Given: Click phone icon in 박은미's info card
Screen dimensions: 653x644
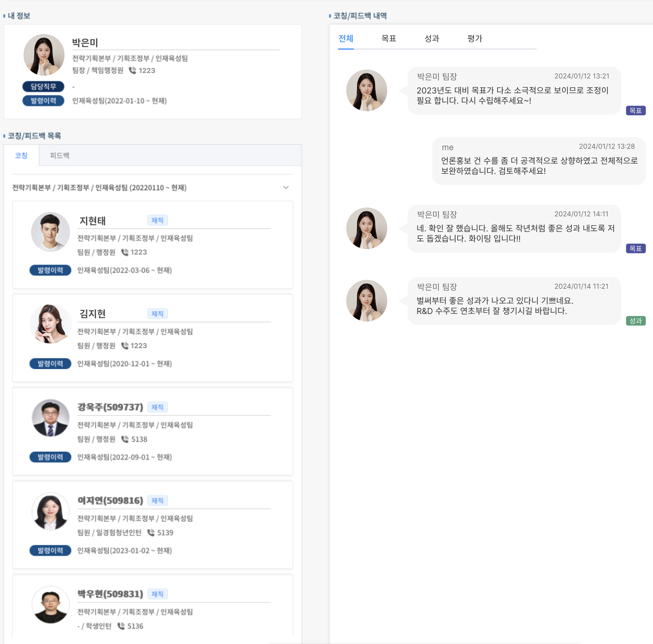Looking at the screenshot, I should pos(132,70).
